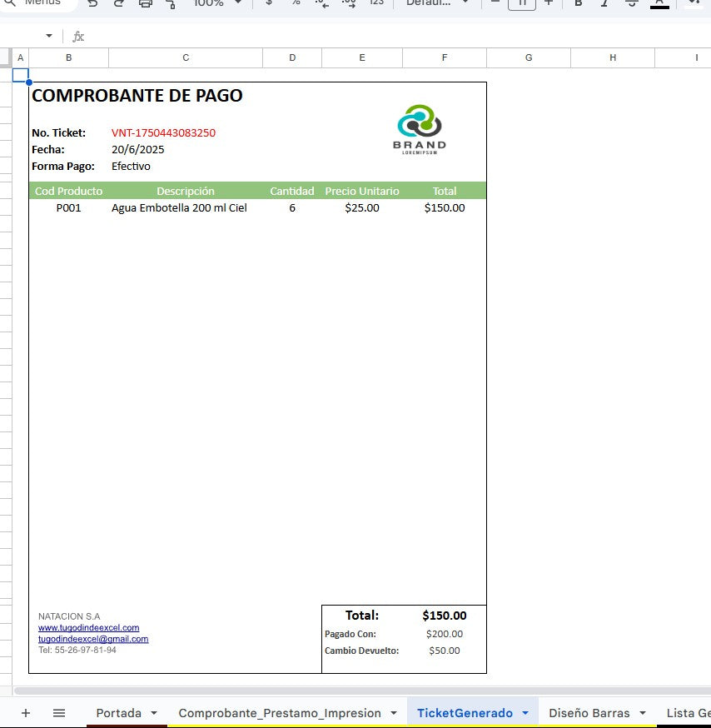Viewport: 711px width, 728px height.
Task: Click the date cell 20/6/2025
Action: pyautogui.click(x=138, y=149)
